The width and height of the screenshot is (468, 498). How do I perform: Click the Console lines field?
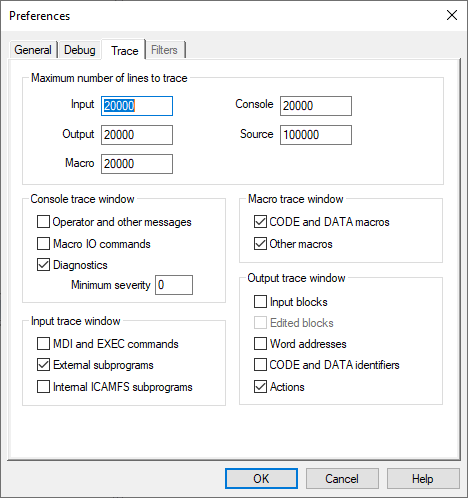[x=316, y=106]
